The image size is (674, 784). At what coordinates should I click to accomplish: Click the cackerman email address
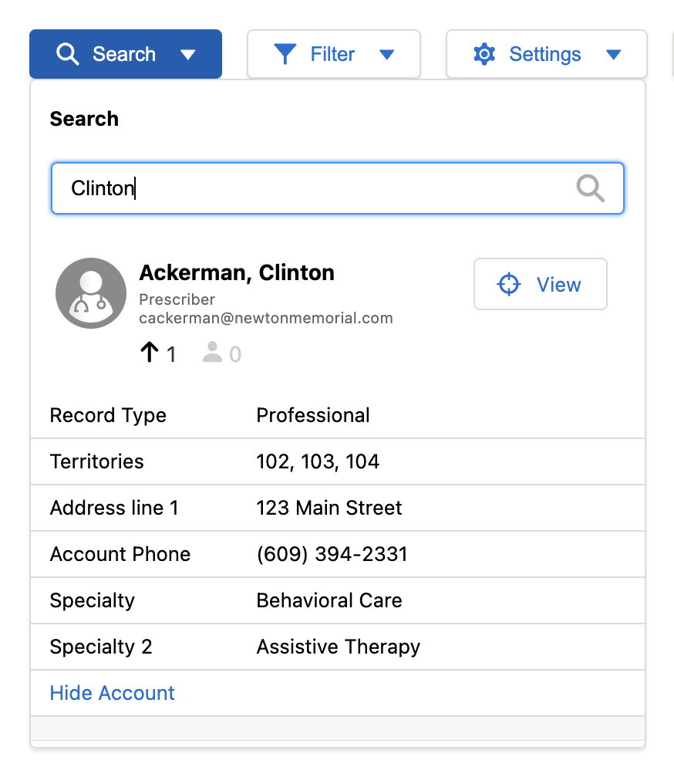pyautogui.click(x=266, y=318)
